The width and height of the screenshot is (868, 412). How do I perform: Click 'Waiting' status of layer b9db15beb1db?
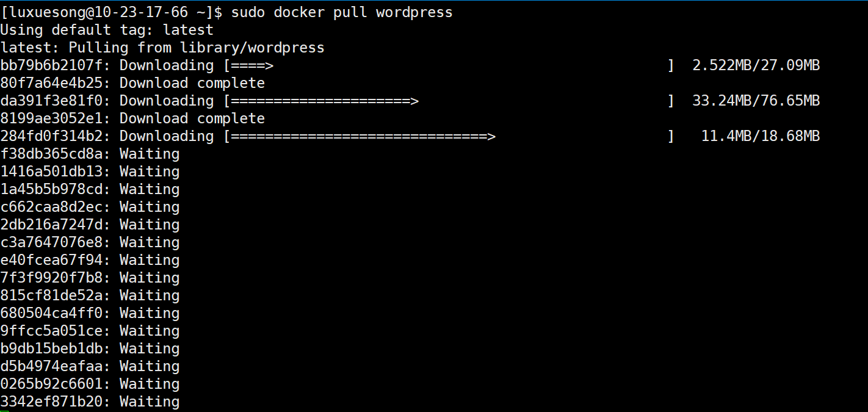(150, 349)
